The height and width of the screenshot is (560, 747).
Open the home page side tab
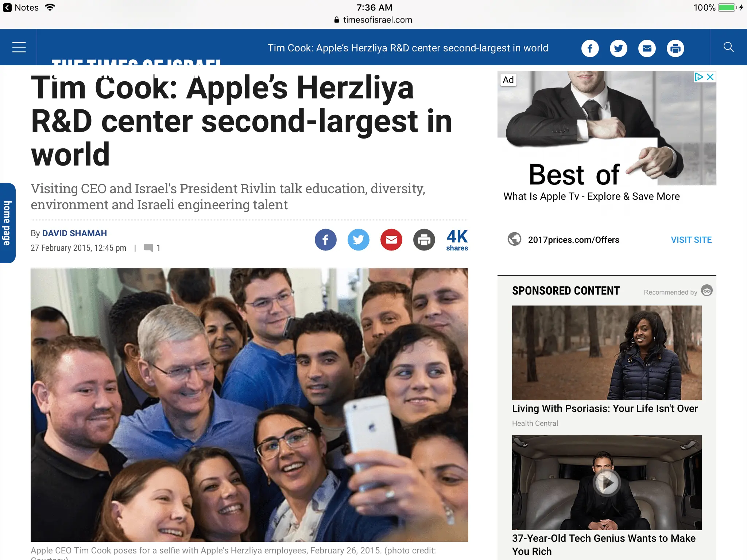pos(7,223)
